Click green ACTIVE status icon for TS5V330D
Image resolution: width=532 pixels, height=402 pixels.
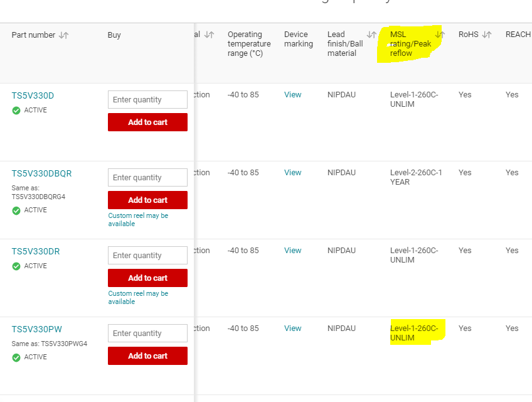[16, 111]
